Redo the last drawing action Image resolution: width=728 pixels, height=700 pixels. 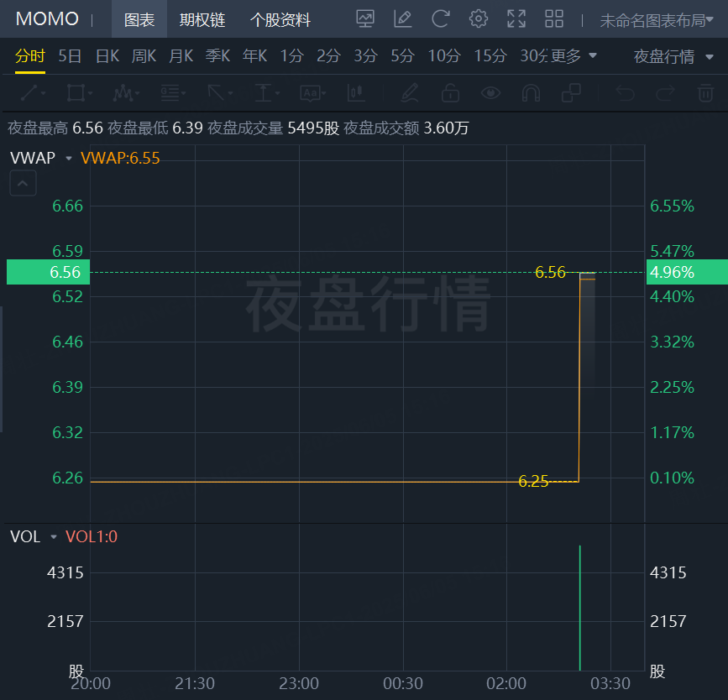click(x=665, y=93)
